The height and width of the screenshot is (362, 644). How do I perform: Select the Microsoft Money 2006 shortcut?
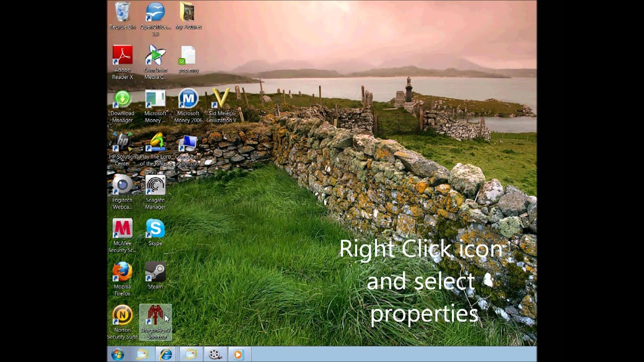tap(188, 106)
